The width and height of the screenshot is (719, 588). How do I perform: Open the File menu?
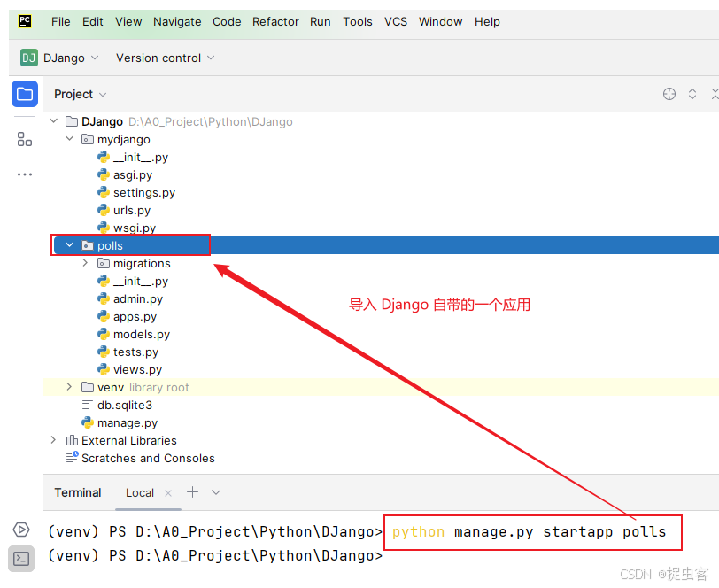[60, 21]
